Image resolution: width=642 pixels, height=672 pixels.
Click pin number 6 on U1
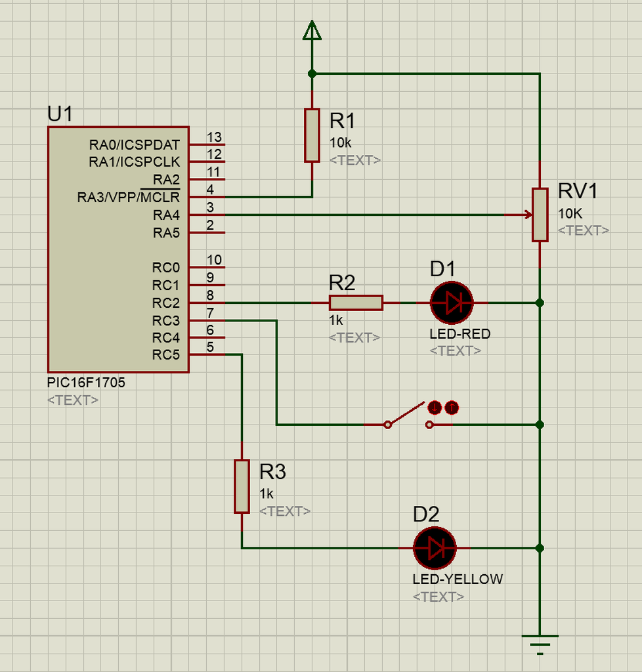click(x=210, y=330)
